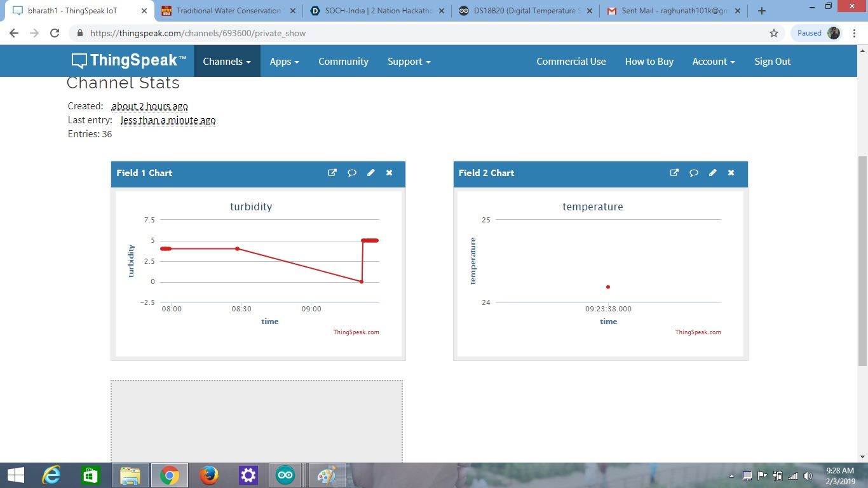Click the temperature data point
The image size is (868, 488).
click(x=608, y=287)
